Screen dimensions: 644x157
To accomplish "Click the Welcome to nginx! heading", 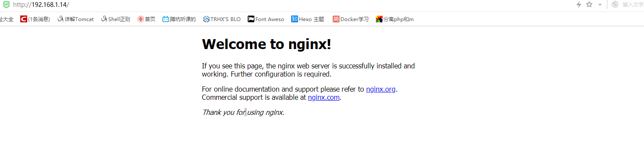I will tap(267, 44).
